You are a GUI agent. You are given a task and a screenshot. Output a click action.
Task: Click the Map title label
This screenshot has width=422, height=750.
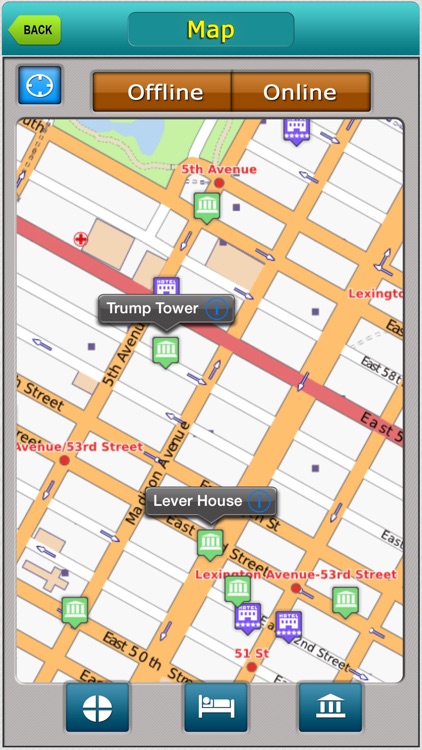(x=211, y=30)
